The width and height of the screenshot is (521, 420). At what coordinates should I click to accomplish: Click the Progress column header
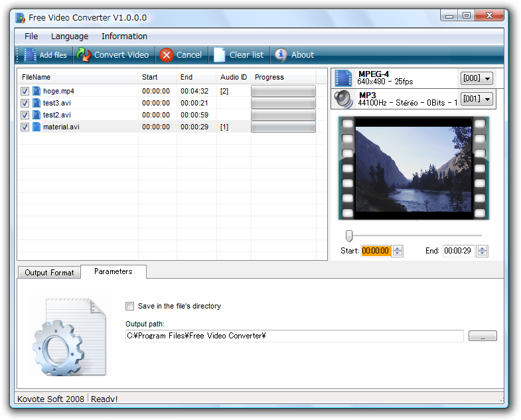(283, 77)
